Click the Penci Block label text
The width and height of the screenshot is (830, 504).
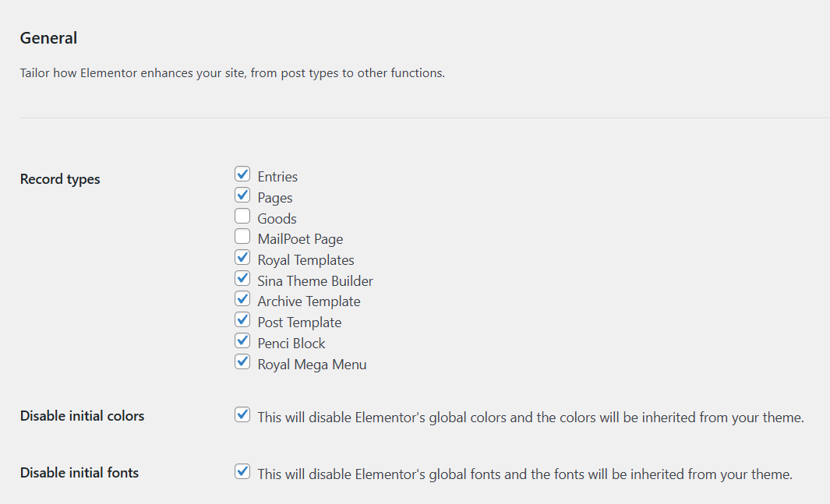point(291,344)
